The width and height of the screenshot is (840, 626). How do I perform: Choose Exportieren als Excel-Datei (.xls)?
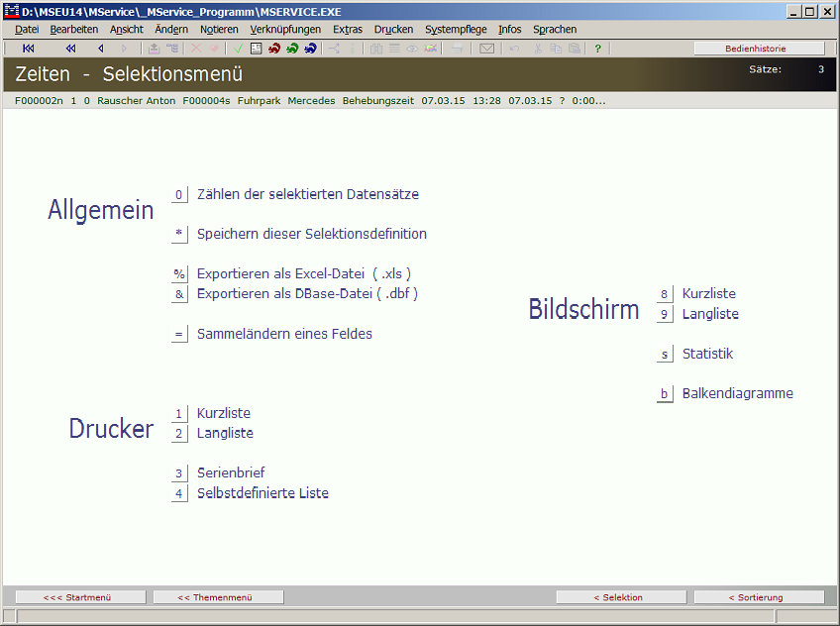pos(303,274)
